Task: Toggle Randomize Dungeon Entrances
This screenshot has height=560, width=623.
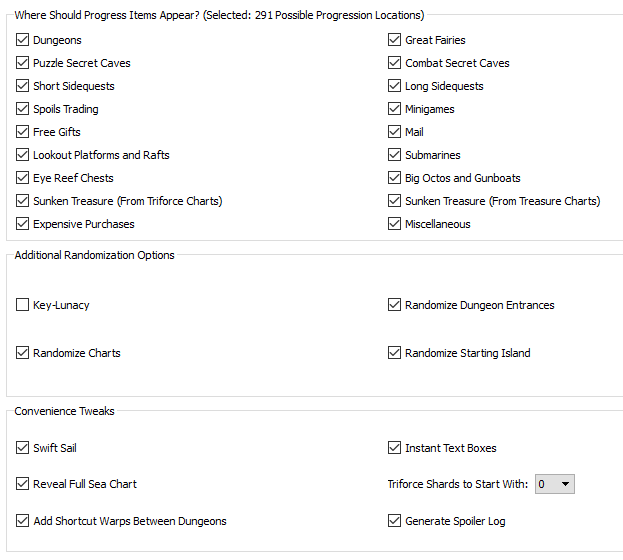Action: pos(394,305)
